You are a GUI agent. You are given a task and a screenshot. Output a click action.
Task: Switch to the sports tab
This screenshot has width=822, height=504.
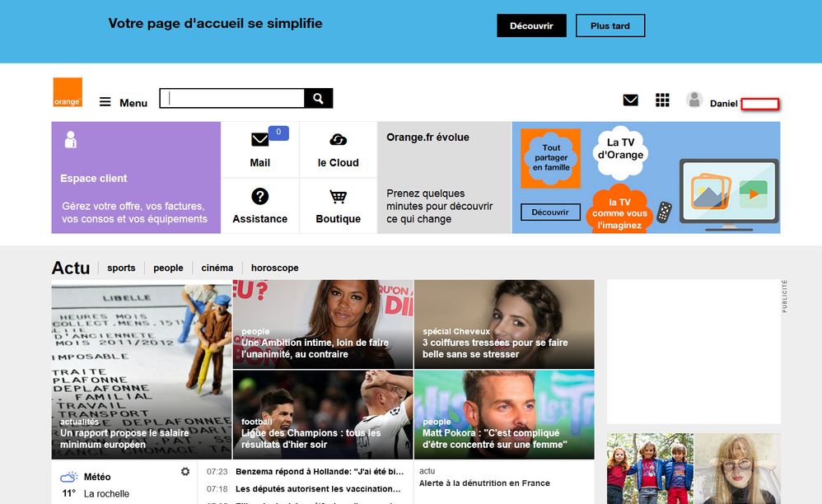(121, 268)
